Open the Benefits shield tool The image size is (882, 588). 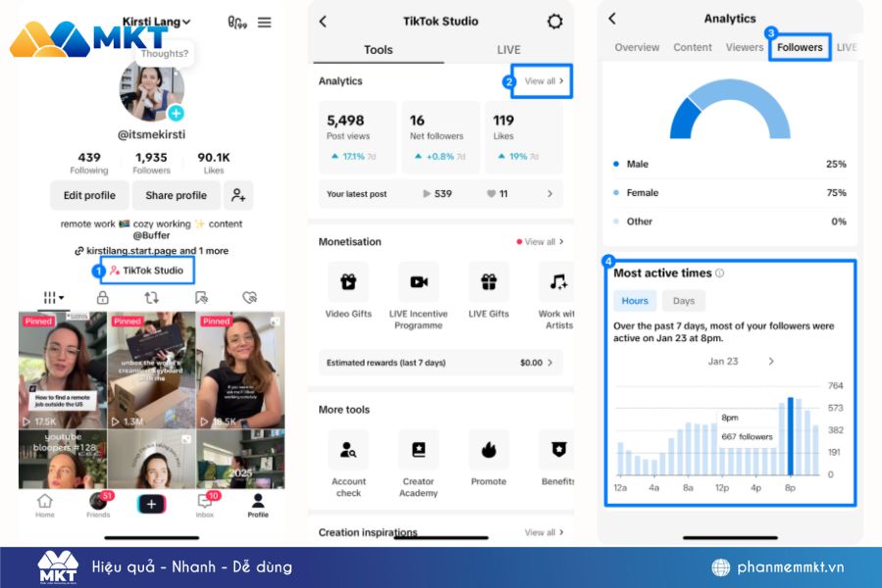(x=558, y=459)
